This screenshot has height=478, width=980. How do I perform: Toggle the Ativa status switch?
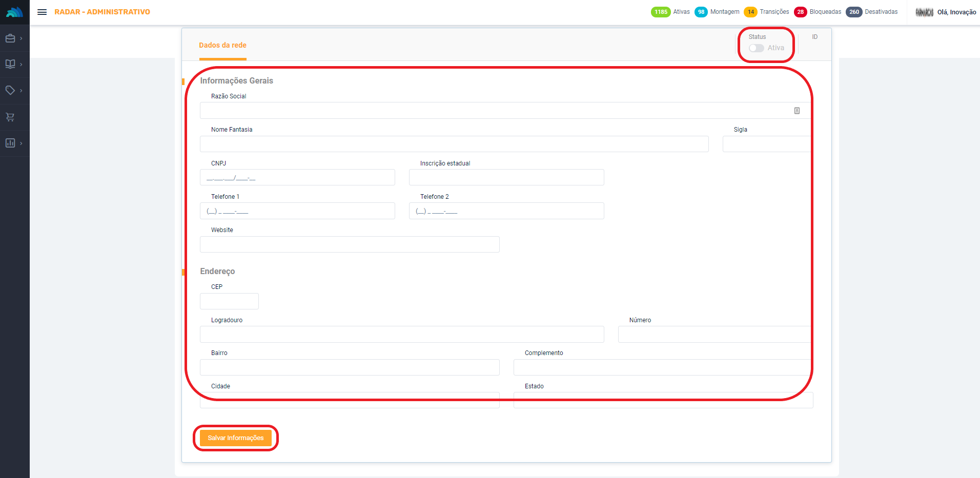click(x=756, y=48)
